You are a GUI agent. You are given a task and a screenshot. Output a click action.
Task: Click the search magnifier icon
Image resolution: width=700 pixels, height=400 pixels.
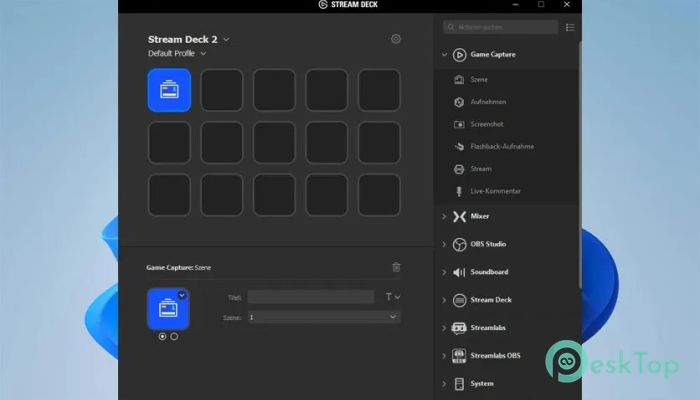pos(451,27)
